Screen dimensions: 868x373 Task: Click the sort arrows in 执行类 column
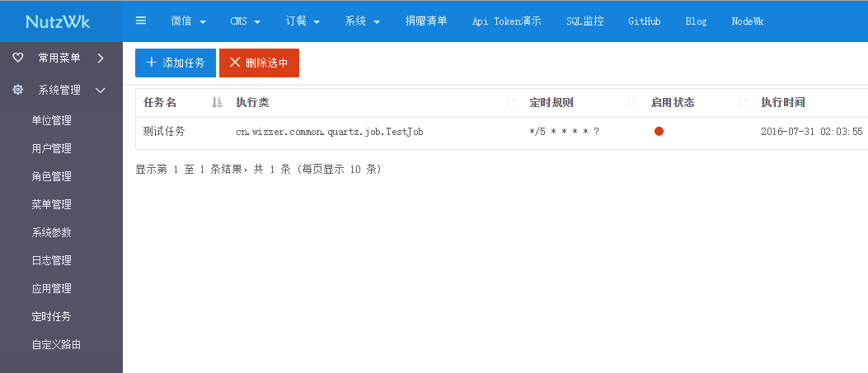click(x=512, y=102)
